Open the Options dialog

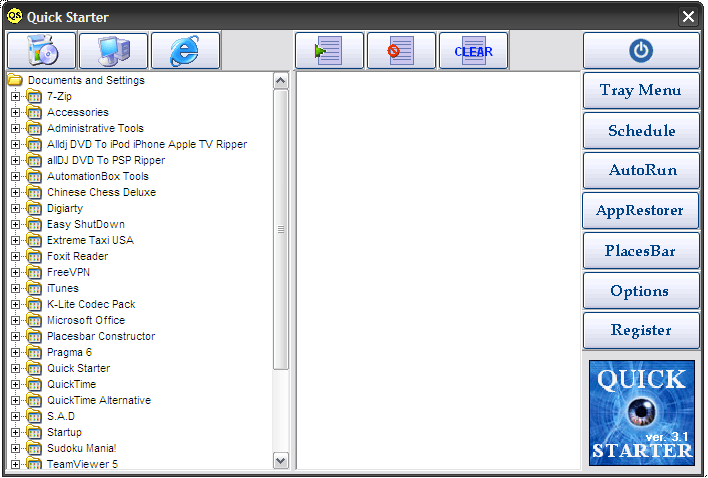click(x=641, y=291)
